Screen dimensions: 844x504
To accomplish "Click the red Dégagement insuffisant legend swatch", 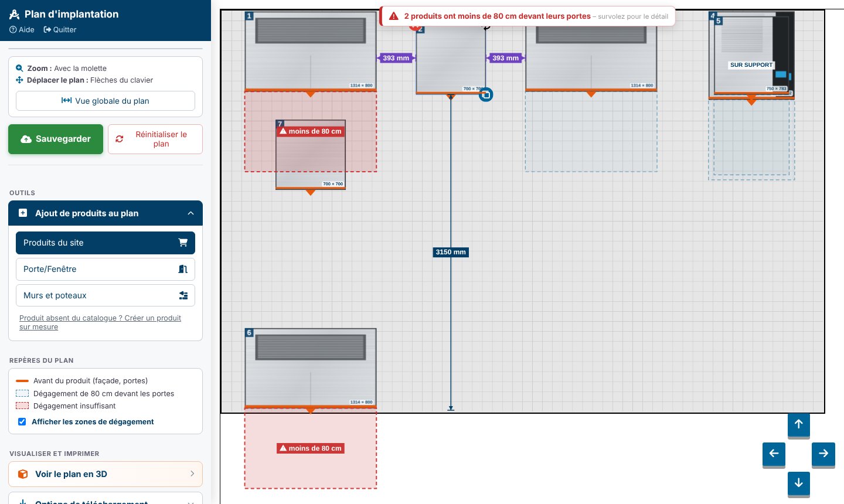I will pyautogui.click(x=22, y=406).
